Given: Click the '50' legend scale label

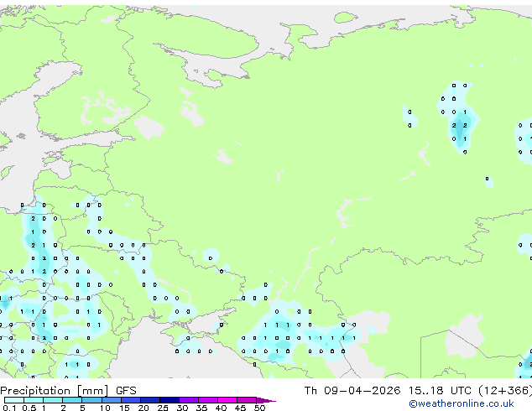Looking at the screenshot, I should [259, 408].
